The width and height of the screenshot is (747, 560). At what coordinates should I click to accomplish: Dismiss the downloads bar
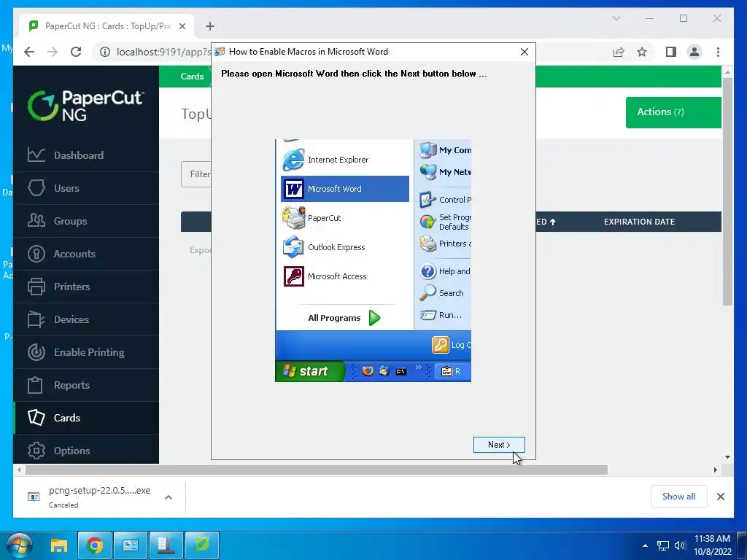[x=721, y=497]
